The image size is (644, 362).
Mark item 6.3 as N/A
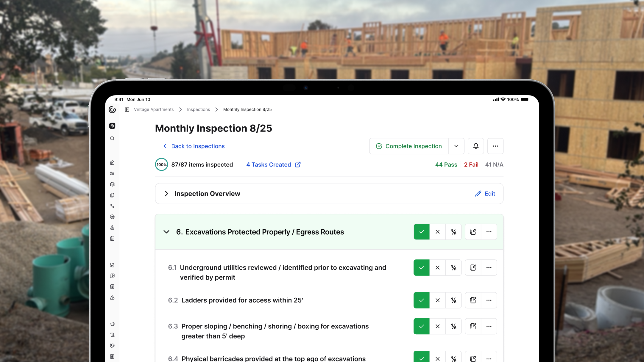click(453, 326)
